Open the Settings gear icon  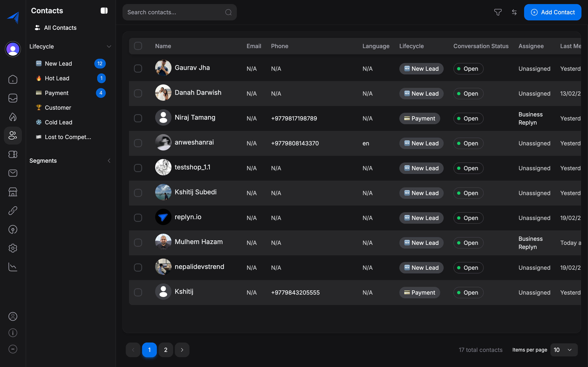click(12, 248)
